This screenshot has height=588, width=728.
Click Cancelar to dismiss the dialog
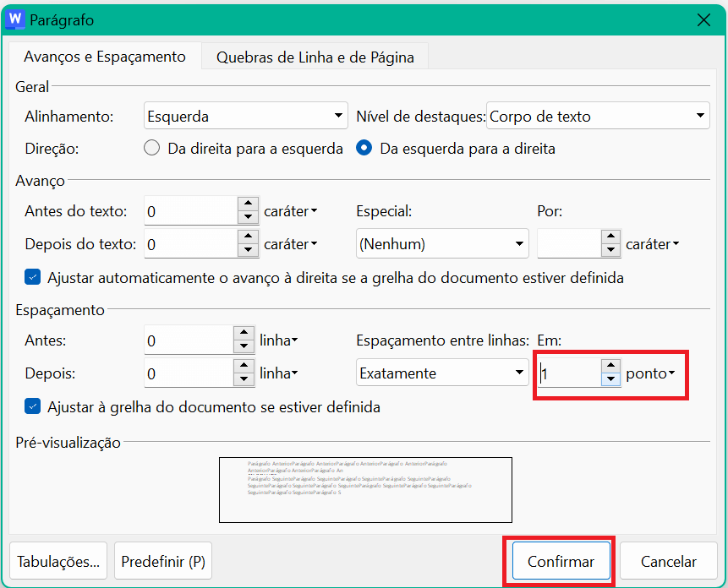(x=667, y=561)
